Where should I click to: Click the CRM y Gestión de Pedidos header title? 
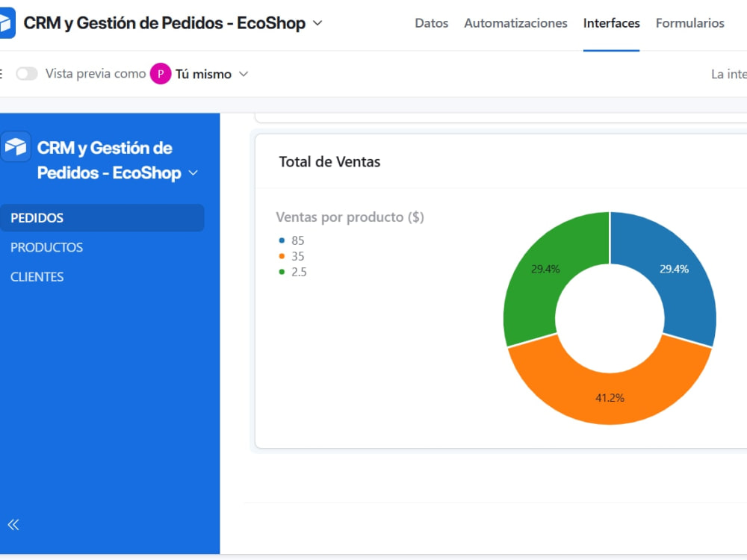[164, 23]
